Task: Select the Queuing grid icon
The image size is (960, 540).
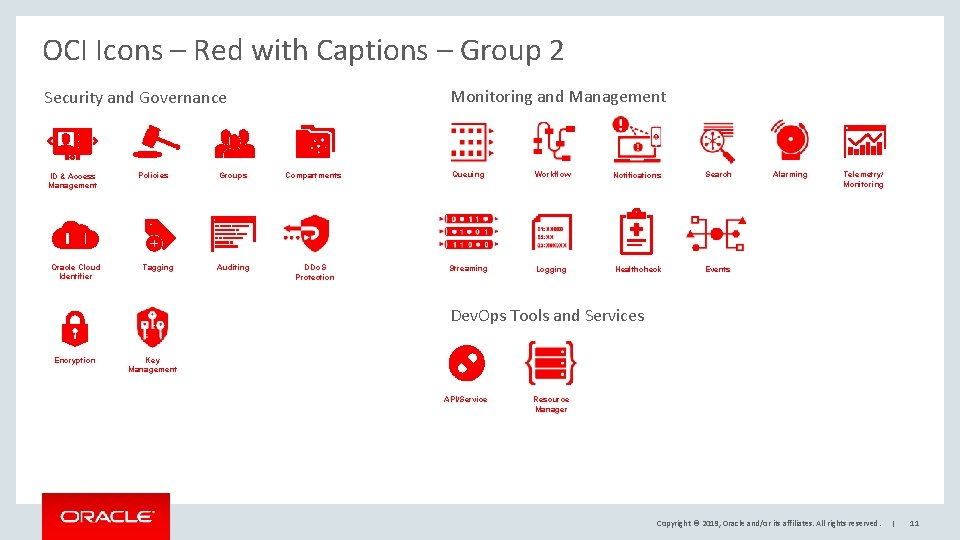Action: coord(471,141)
